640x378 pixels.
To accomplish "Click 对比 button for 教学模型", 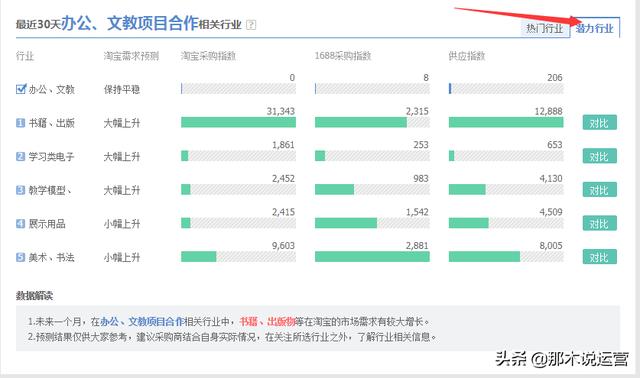I will pyautogui.click(x=599, y=190).
